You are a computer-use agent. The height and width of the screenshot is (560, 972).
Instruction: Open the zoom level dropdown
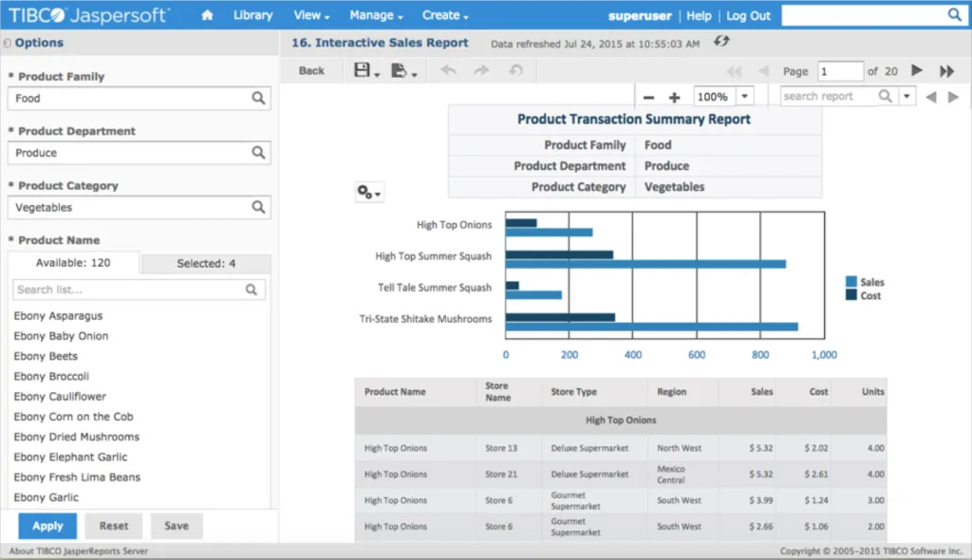coord(744,96)
